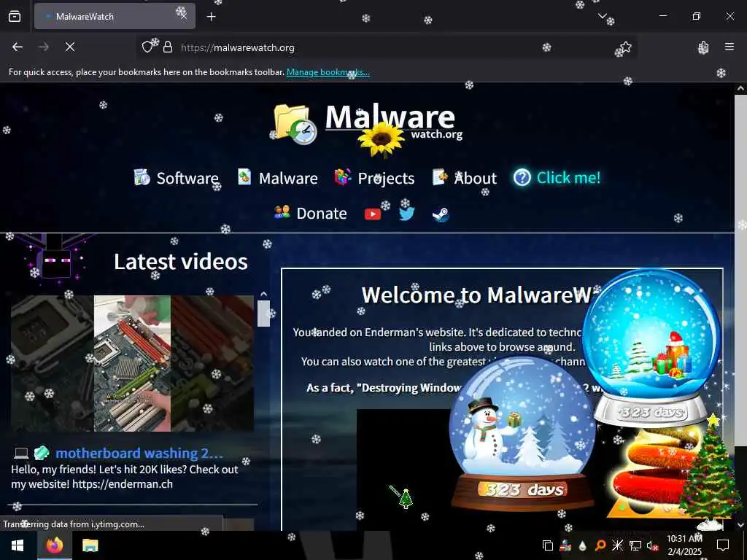
Task: Open the Firefox extensions button
Action: 704,47
